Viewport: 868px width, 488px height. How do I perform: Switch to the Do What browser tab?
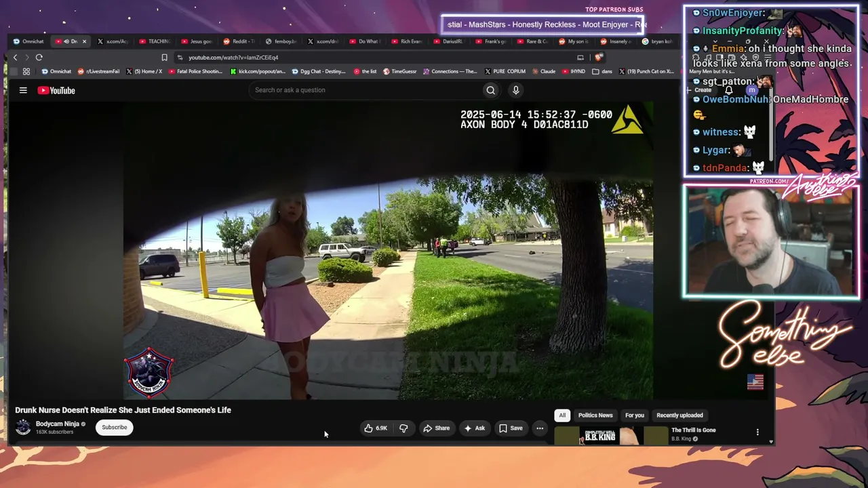pyautogui.click(x=365, y=41)
